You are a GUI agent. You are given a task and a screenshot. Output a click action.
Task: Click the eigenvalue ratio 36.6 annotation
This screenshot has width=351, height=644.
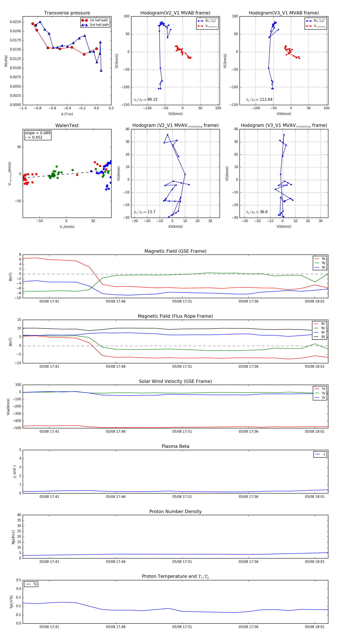coord(257,212)
